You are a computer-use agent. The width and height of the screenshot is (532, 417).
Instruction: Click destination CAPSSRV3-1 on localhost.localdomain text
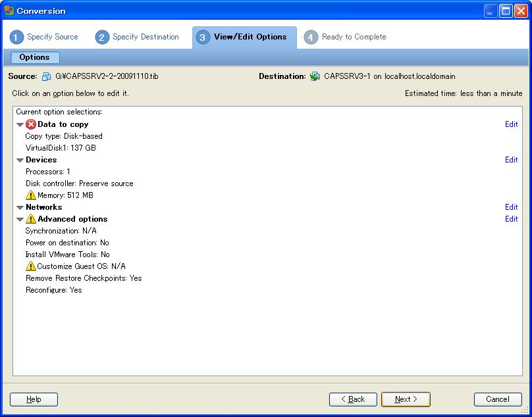click(x=390, y=76)
